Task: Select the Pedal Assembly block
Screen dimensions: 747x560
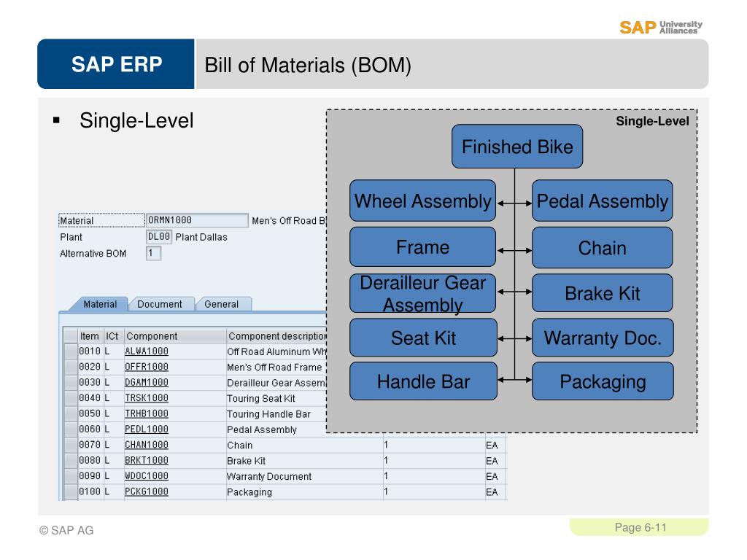Action: tap(602, 201)
